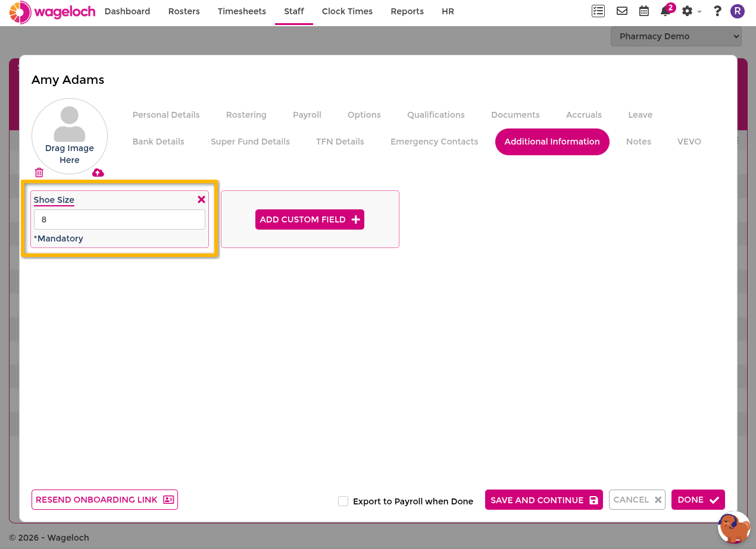The height and width of the screenshot is (549, 756).
Task: Click the Save and Continue button
Action: tap(544, 500)
